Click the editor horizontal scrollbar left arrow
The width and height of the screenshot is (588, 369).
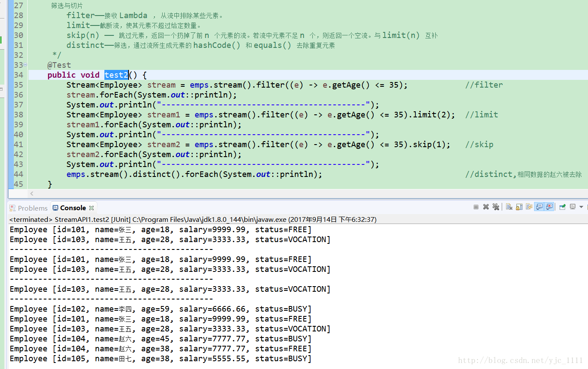(x=31, y=193)
